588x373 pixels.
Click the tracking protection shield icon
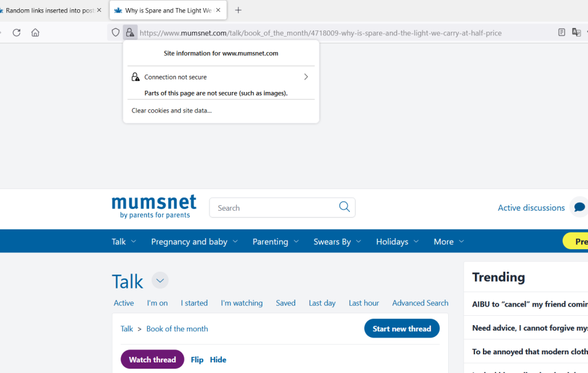(x=116, y=32)
